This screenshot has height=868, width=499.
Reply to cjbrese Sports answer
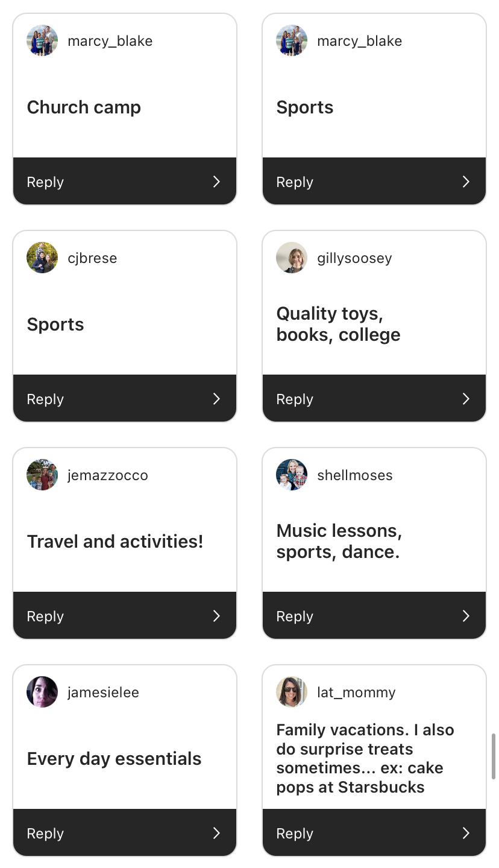(x=125, y=399)
